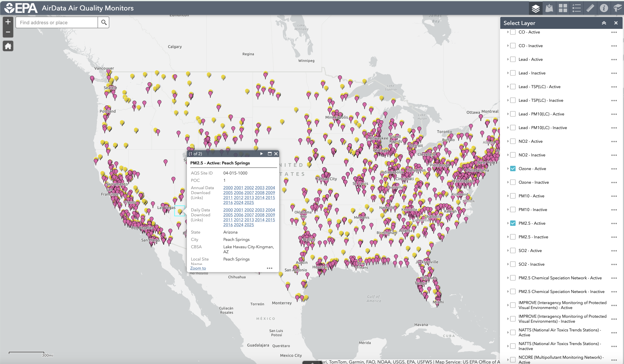The image size is (624, 364).
Task: Expand Lead - TSP(LC) - Active layer
Action: pyautogui.click(x=508, y=87)
